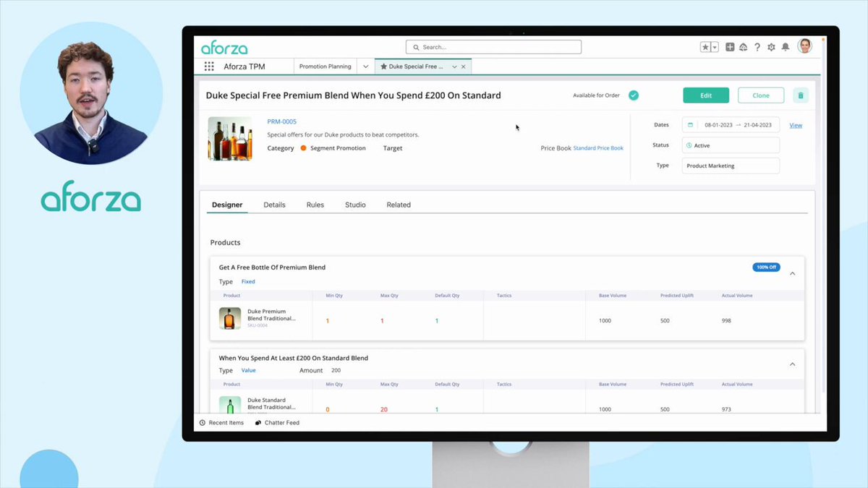
Task: Click the aforza logo in header
Action: tap(224, 48)
